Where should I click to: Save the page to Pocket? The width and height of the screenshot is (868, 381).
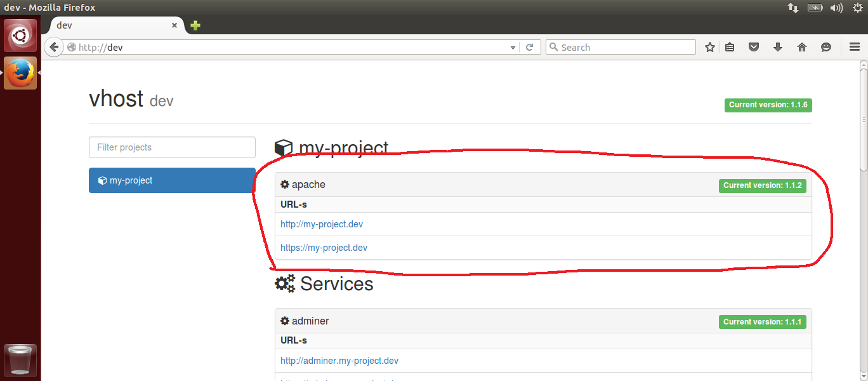click(754, 47)
